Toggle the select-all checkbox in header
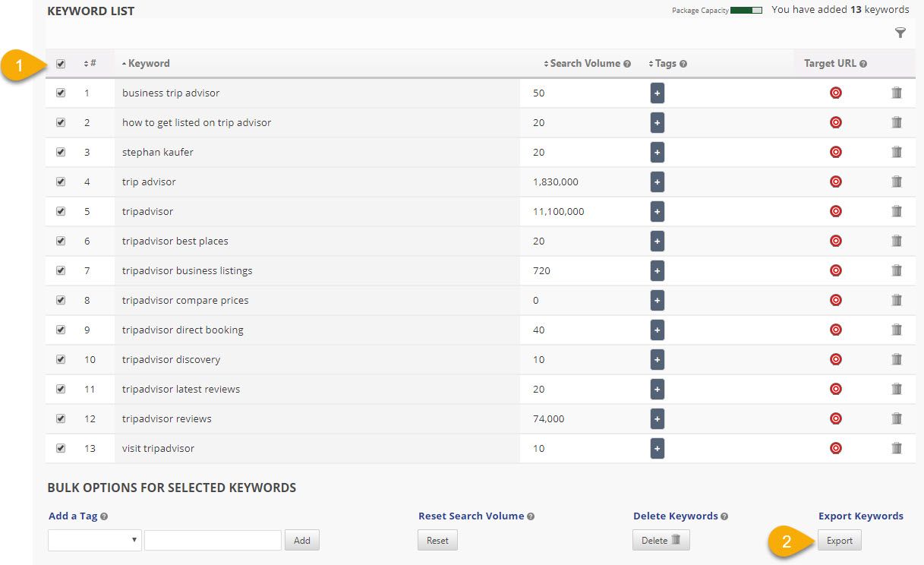 [61, 64]
